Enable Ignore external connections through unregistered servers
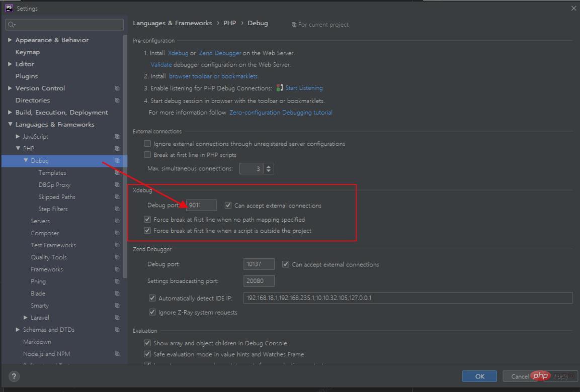The width and height of the screenshot is (580, 392). (x=147, y=143)
